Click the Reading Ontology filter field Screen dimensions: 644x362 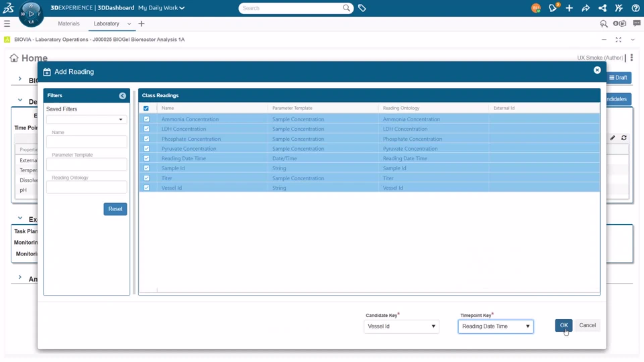[87, 188]
